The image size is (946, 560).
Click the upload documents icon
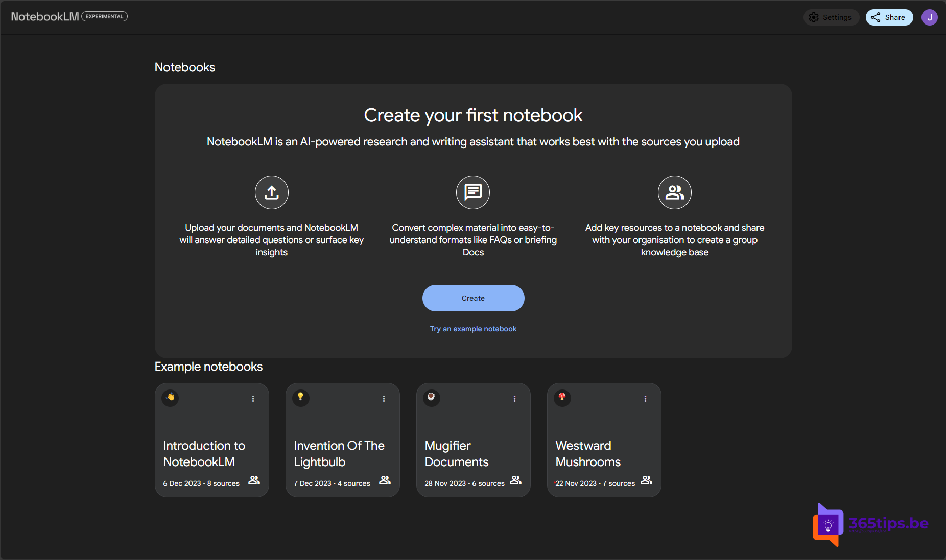(271, 192)
